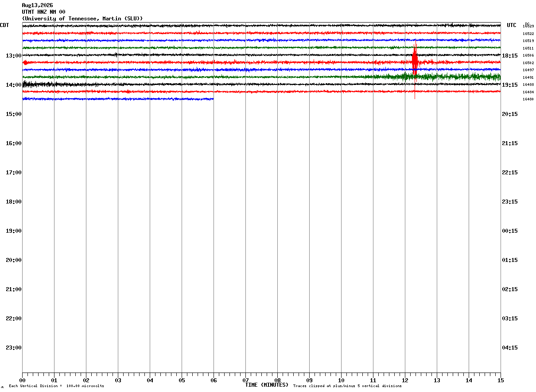
Task: Click the 18:15 UTC time label
Action: pos(510,55)
